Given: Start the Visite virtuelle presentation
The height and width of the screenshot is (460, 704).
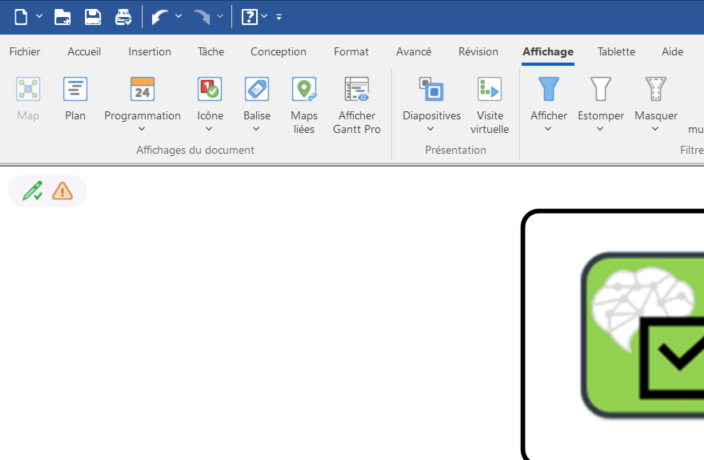Looking at the screenshot, I should tap(489, 91).
